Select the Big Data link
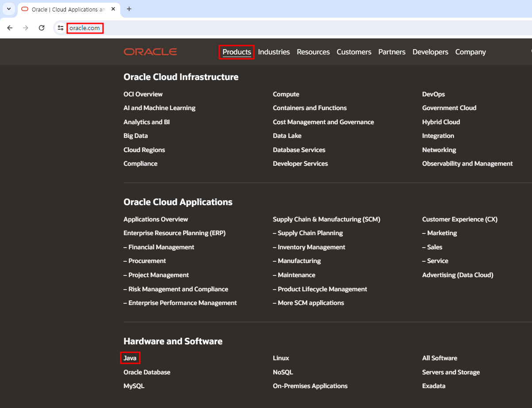532x408 pixels. click(135, 136)
